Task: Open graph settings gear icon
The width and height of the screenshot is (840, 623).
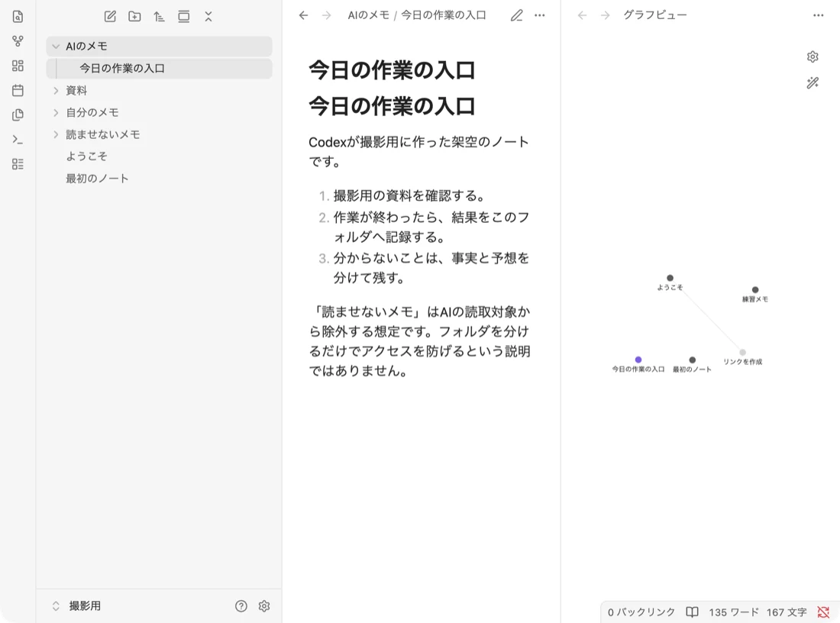Action: (813, 56)
